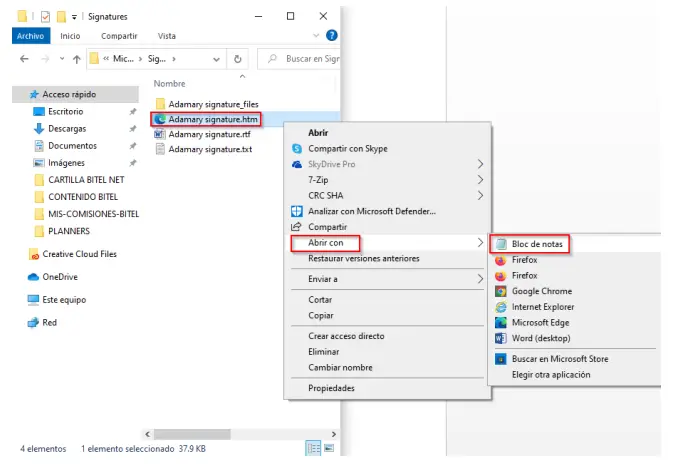Open the CARTILLA BITEL NET folder
The image size is (680, 472).
[x=86, y=180]
